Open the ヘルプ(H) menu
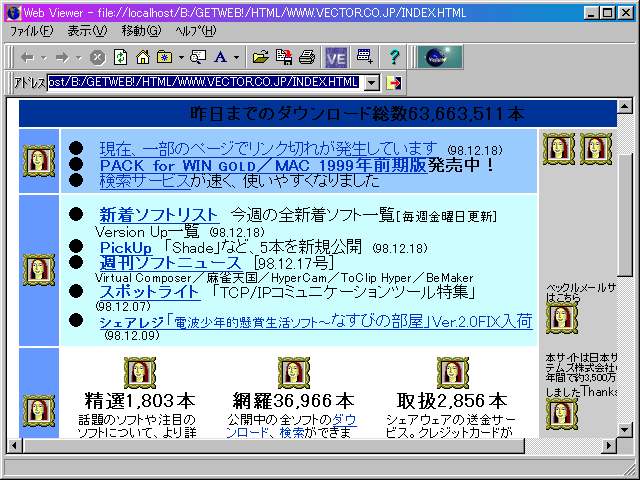 [x=196, y=31]
